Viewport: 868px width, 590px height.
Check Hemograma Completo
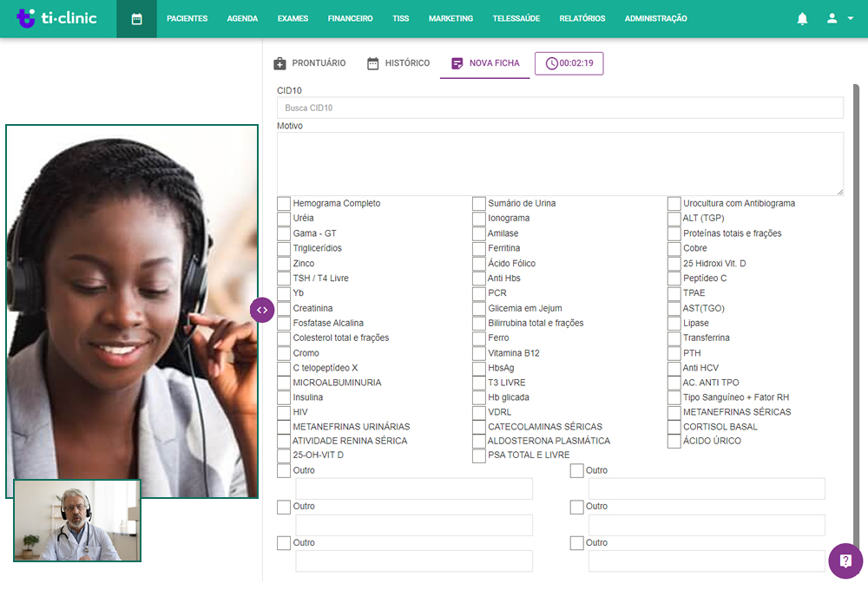pyautogui.click(x=284, y=204)
